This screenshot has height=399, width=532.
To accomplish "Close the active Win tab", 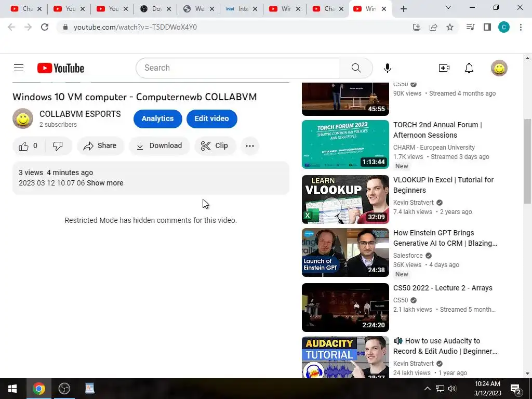I will pos(384,9).
